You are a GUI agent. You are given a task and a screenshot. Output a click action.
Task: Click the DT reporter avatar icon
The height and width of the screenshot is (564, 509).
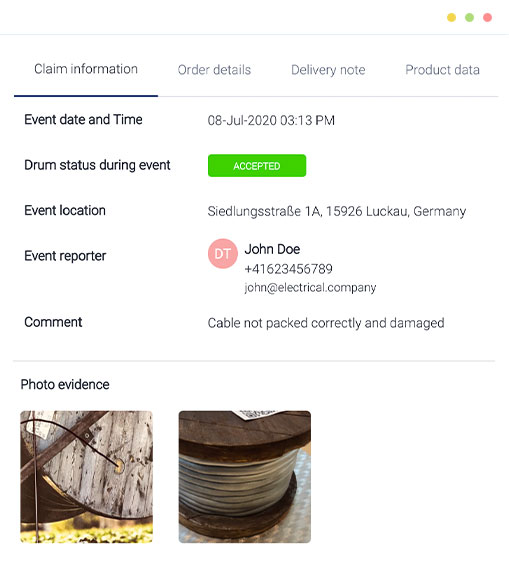tap(223, 254)
